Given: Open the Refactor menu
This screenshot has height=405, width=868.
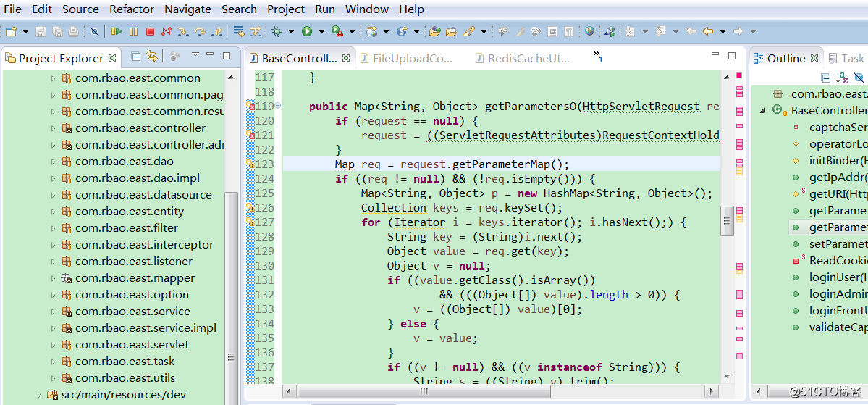Looking at the screenshot, I should 132,9.
